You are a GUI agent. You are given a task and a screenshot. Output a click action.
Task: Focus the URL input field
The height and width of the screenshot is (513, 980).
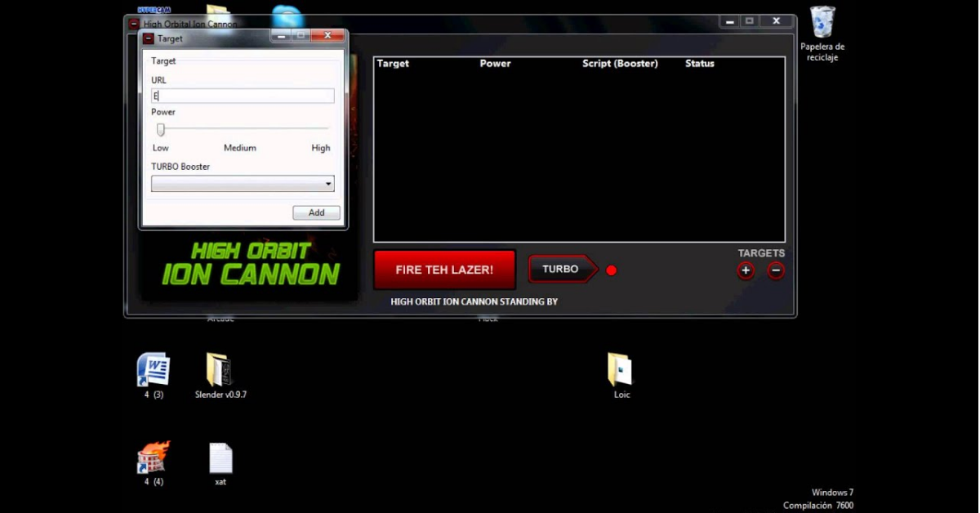(x=243, y=96)
